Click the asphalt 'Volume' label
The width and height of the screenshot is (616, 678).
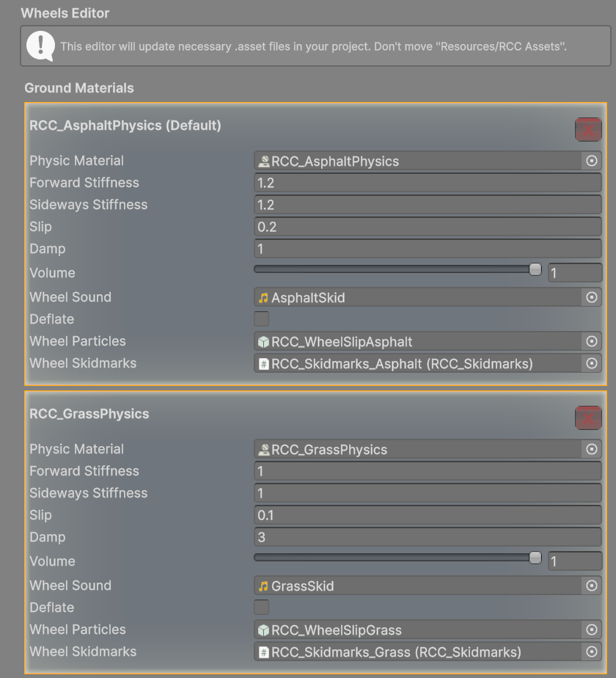(x=52, y=273)
